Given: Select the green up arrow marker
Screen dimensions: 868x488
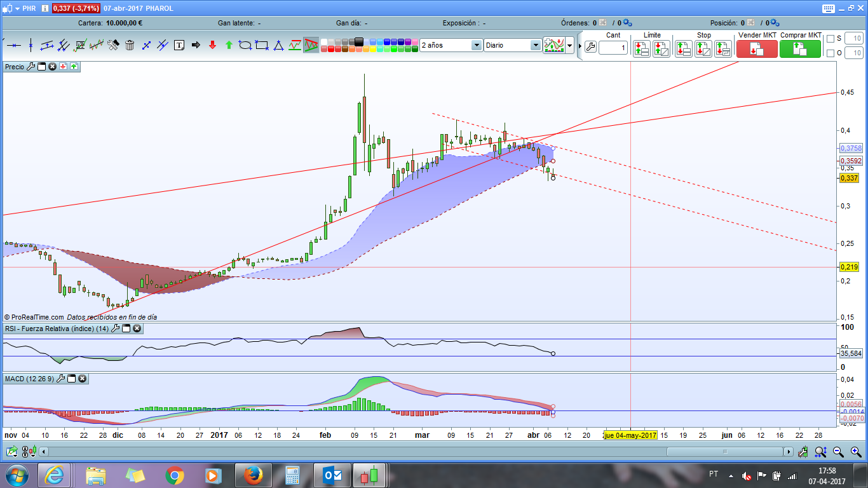Looking at the screenshot, I should click(x=229, y=45).
